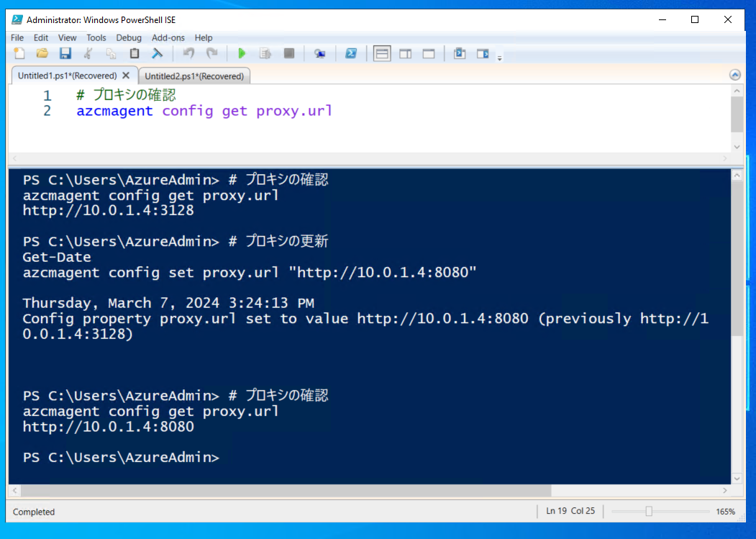The height and width of the screenshot is (539, 756).
Task: Open a script with the folder icon
Action: pos(42,53)
